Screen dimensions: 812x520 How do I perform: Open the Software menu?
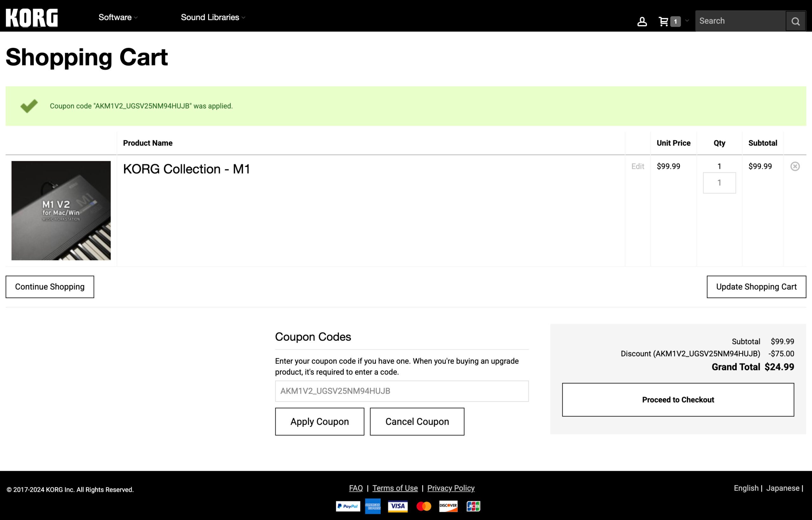[118, 17]
